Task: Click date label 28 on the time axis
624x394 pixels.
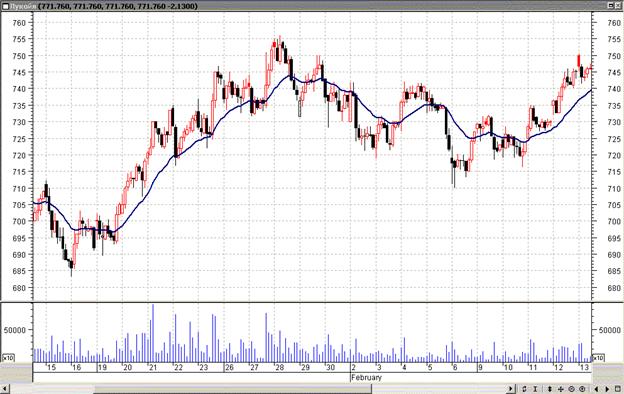Action: click(280, 367)
